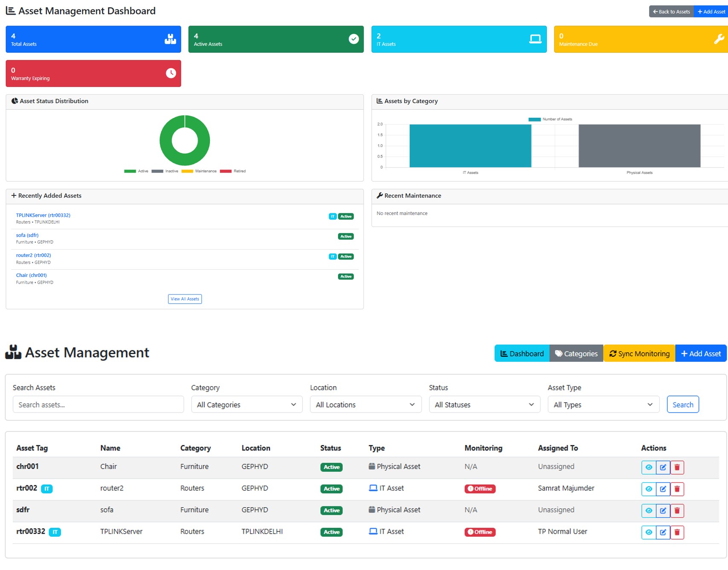Open the Sync Monitoring tab
The width and height of the screenshot is (728, 570).
pos(639,353)
